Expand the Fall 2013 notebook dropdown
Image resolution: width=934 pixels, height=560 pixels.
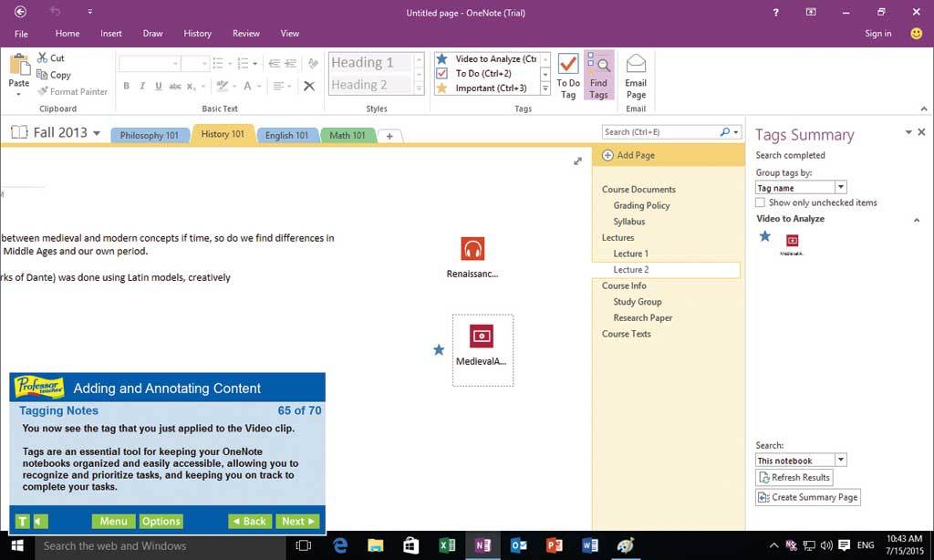tap(96, 133)
